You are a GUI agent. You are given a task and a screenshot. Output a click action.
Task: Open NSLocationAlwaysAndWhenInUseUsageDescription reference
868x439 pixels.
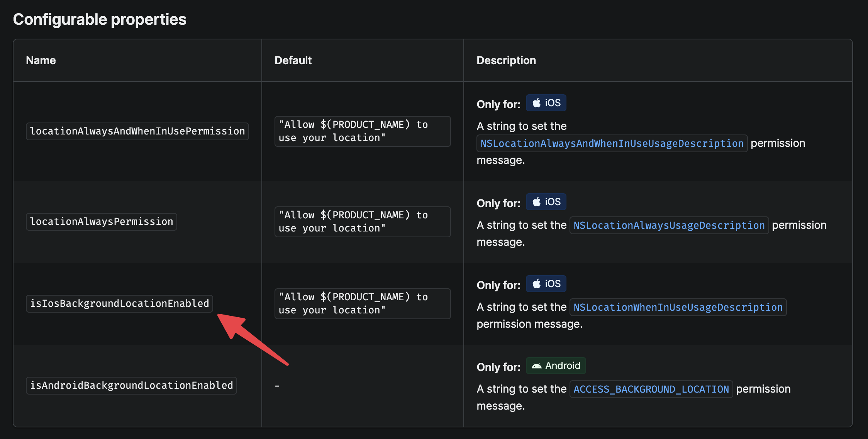(x=611, y=143)
